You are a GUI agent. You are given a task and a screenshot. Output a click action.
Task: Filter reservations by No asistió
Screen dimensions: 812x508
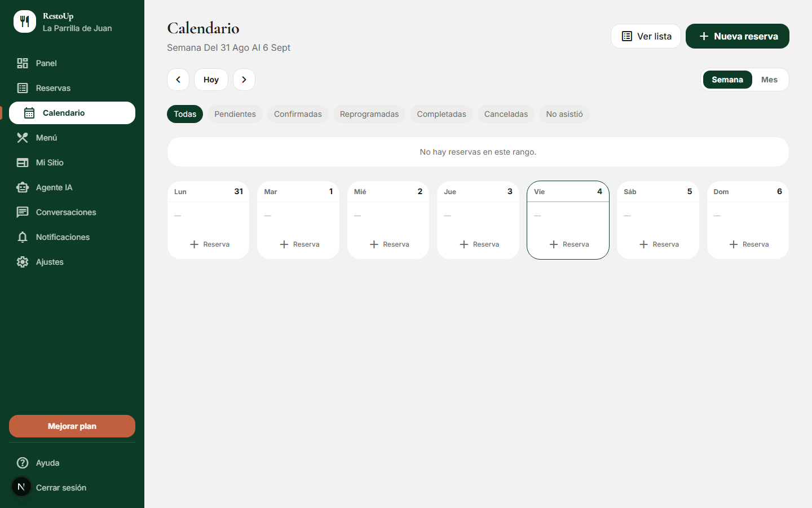pyautogui.click(x=564, y=114)
